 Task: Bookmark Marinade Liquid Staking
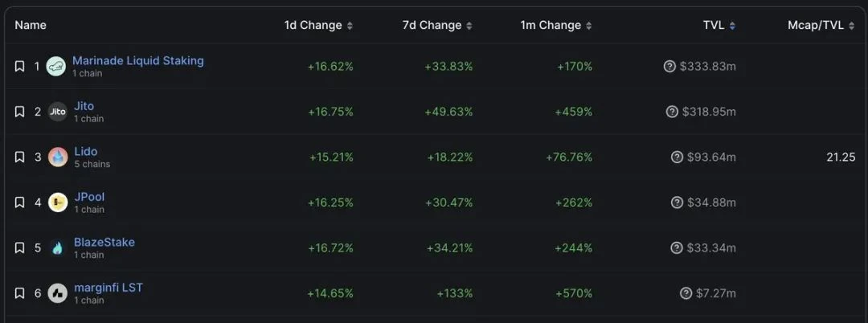coord(20,67)
